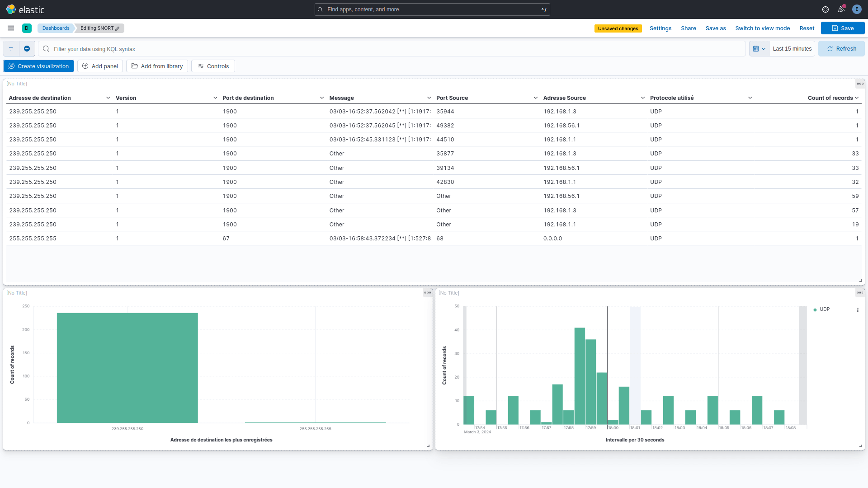868x488 pixels.
Task: Click the user avatar E
Action: pos(857,9)
